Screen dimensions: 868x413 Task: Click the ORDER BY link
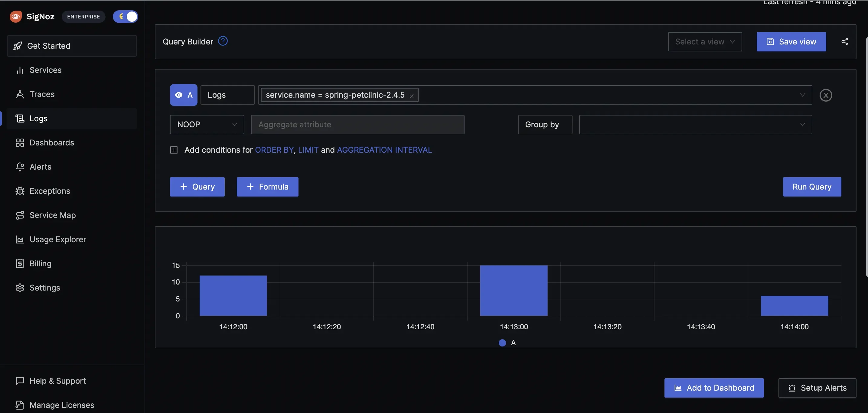[274, 150]
